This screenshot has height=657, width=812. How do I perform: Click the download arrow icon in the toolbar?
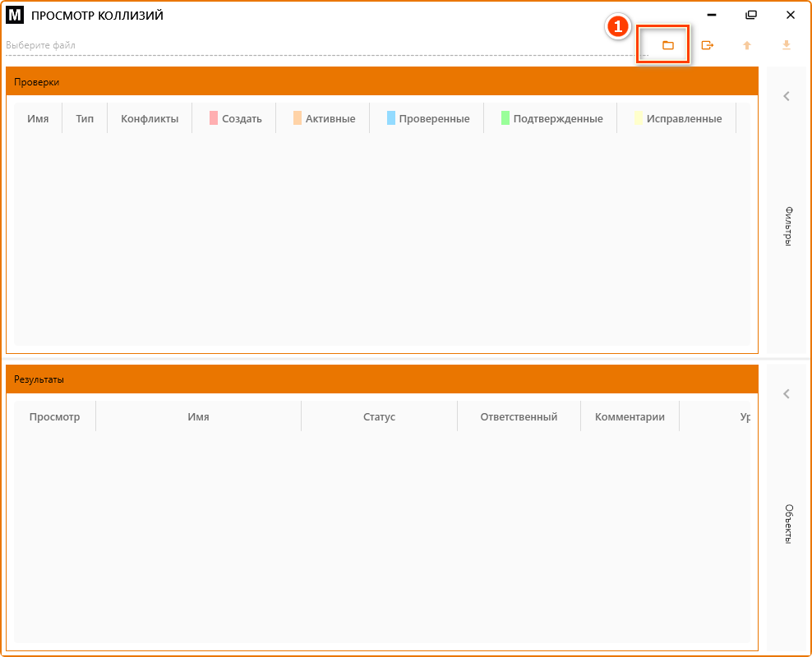(786, 45)
